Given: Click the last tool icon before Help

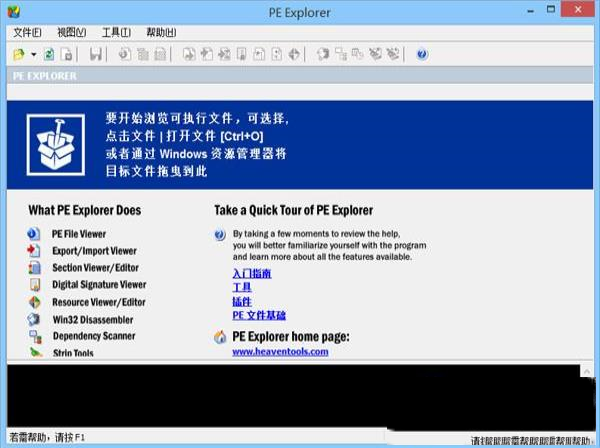Looking at the screenshot, I should click(393, 54).
